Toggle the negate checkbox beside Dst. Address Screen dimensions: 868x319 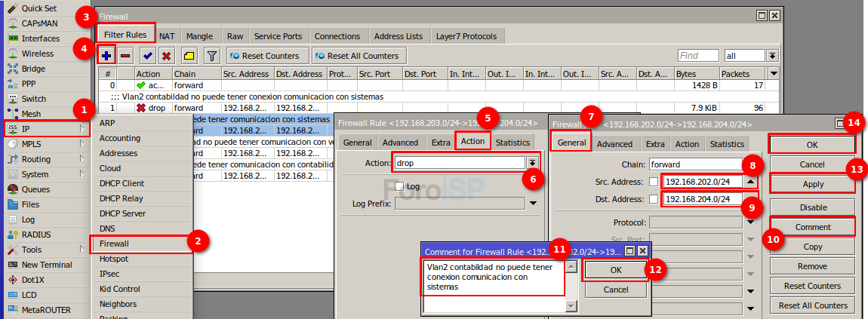[x=654, y=199]
